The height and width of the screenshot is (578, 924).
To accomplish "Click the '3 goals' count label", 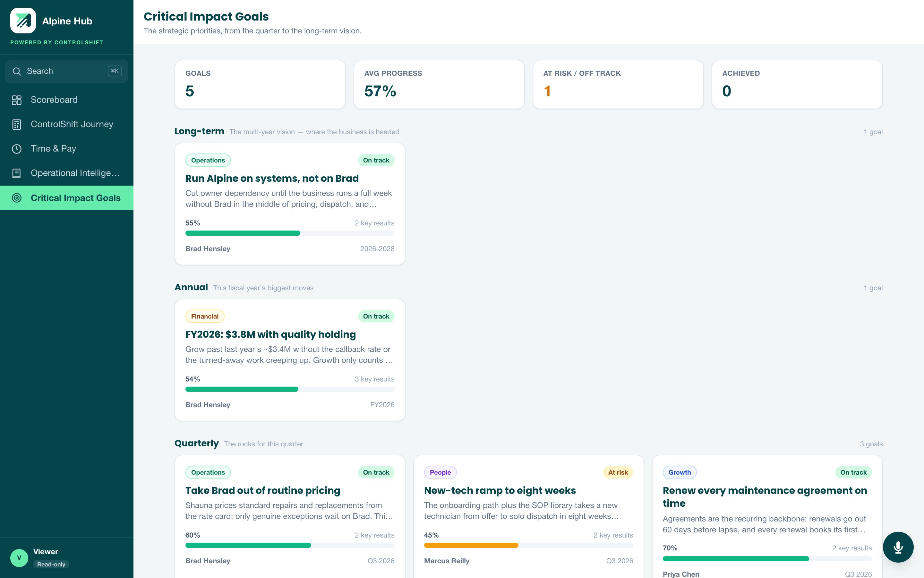I will tap(871, 444).
